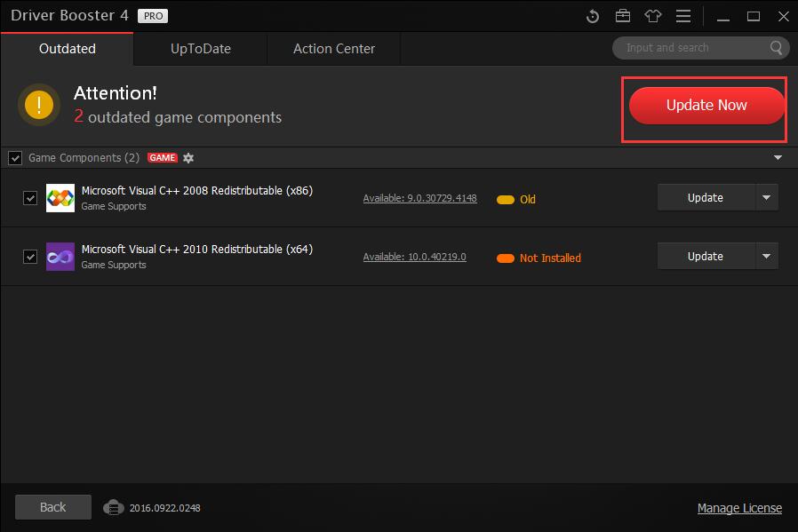This screenshot has width=798, height=532.
Task: Open Update dropdown arrow for Visual C++ 2008
Action: point(766,197)
